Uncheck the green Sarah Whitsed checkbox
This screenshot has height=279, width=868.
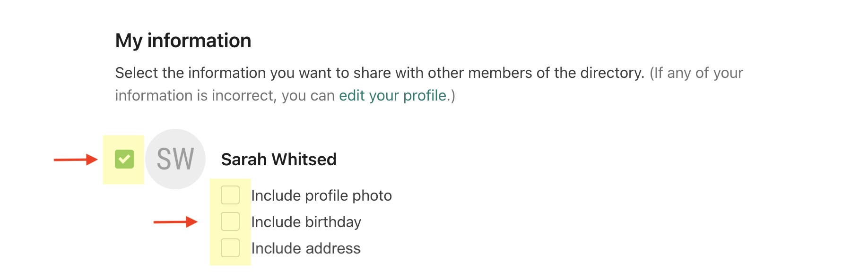tap(124, 159)
